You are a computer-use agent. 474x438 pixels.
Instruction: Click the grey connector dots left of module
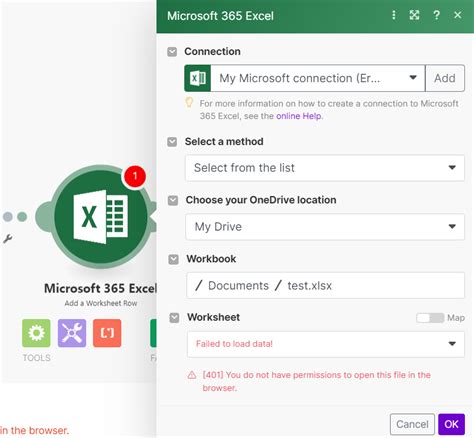15,217
